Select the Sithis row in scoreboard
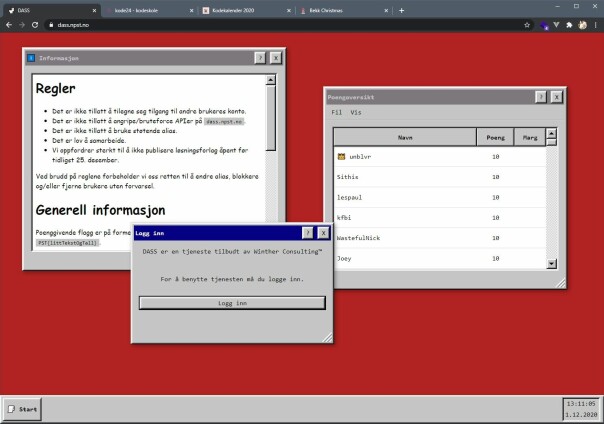604x424 pixels. (440, 177)
